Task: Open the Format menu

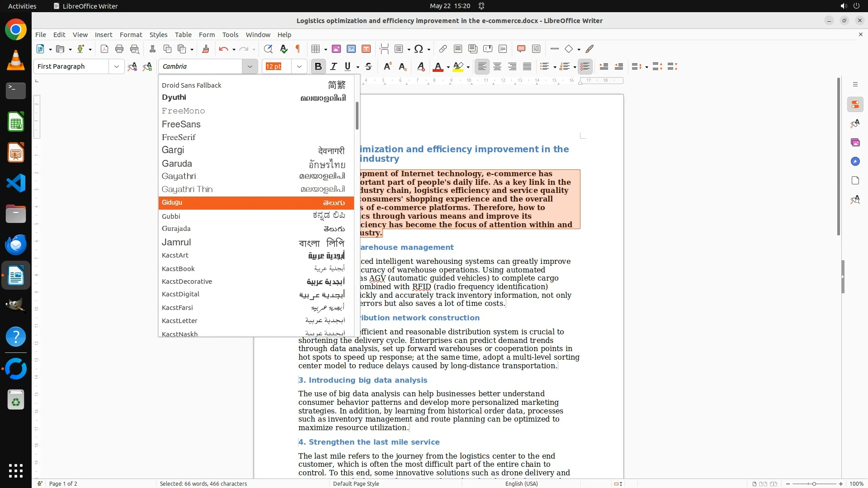Action: (131, 34)
